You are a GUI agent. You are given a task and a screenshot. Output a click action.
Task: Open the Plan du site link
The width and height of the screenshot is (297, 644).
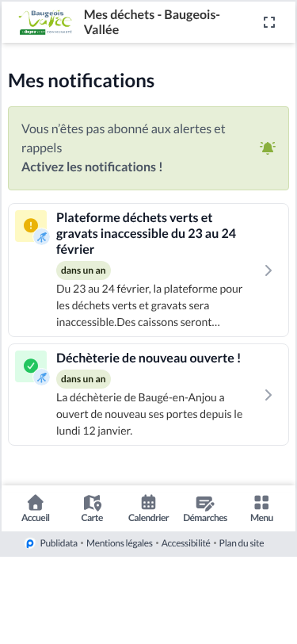pos(242,543)
